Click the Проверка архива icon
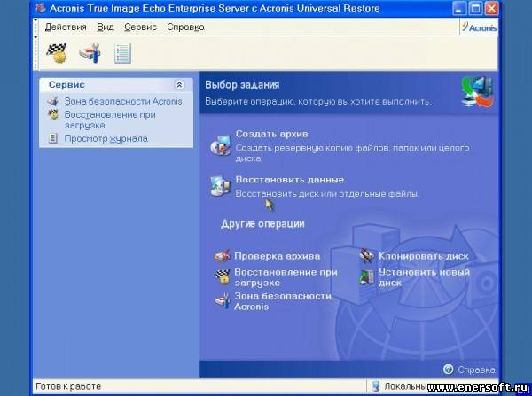The width and height of the screenshot is (532, 396). (223, 256)
